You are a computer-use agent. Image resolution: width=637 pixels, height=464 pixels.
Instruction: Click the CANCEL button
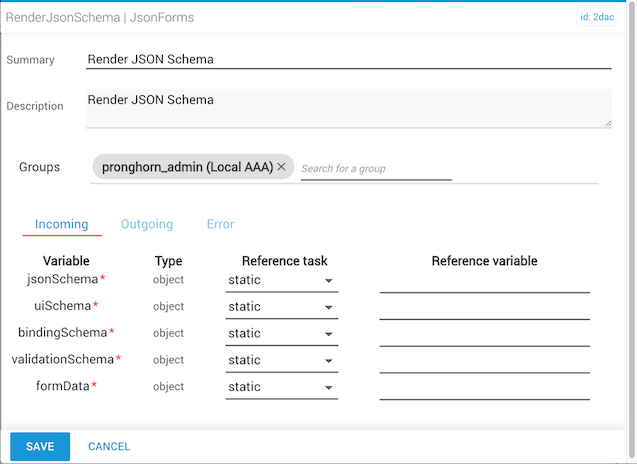pyautogui.click(x=109, y=446)
